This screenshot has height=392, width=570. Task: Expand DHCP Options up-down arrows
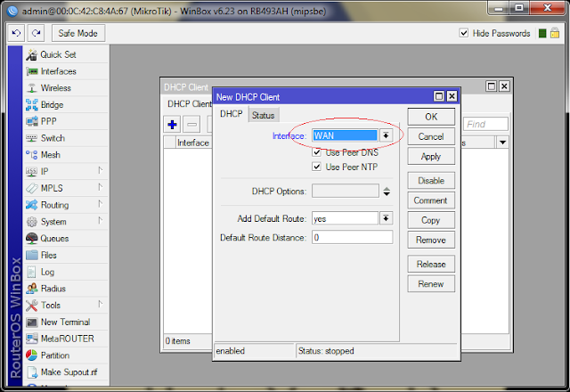(387, 192)
